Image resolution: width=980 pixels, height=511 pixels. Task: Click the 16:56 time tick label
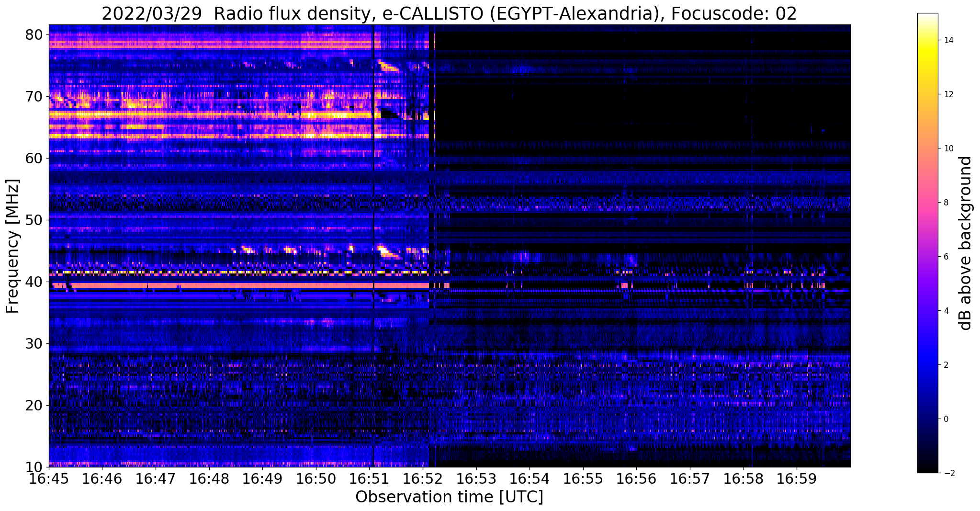pos(637,479)
